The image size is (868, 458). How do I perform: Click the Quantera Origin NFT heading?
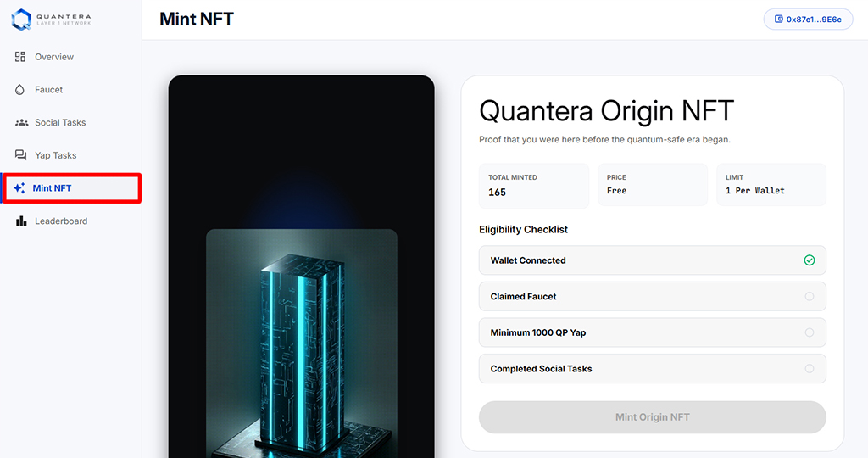[x=606, y=111]
